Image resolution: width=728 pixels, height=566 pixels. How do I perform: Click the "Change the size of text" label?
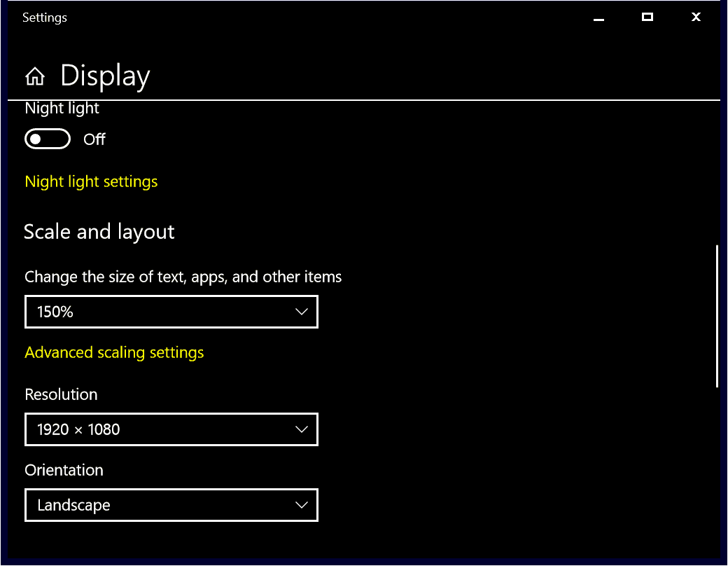[x=183, y=277]
